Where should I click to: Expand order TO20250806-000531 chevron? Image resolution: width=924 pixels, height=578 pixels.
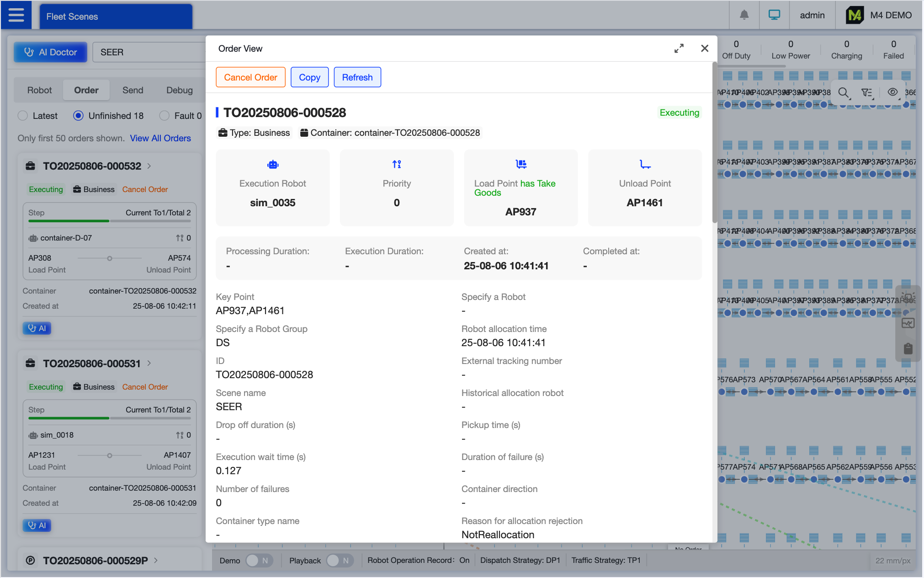click(149, 364)
